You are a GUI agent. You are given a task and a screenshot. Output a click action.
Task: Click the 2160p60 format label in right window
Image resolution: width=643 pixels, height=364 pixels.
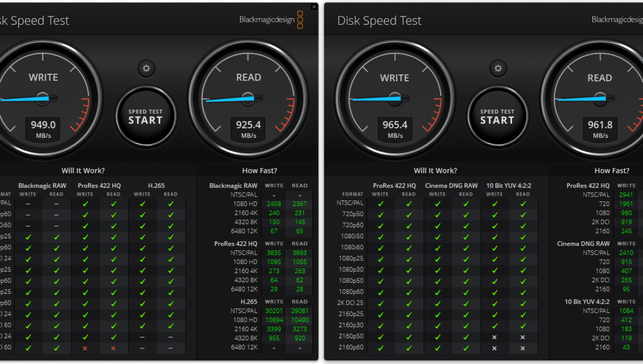coord(351,347)
